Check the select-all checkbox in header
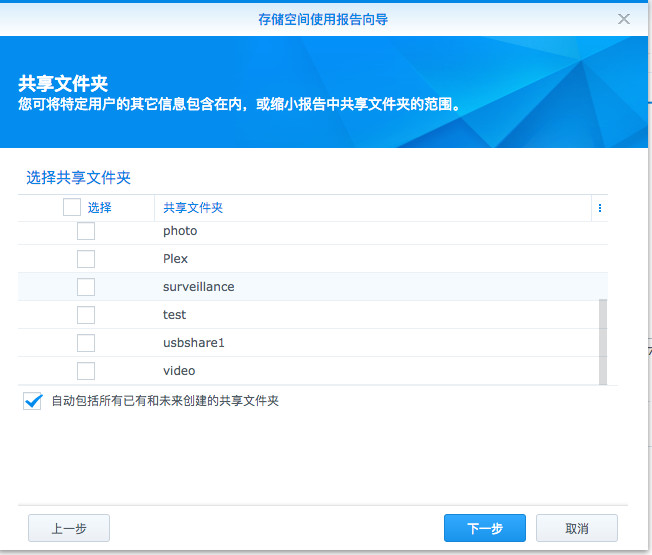 click(x=72, y=207)
